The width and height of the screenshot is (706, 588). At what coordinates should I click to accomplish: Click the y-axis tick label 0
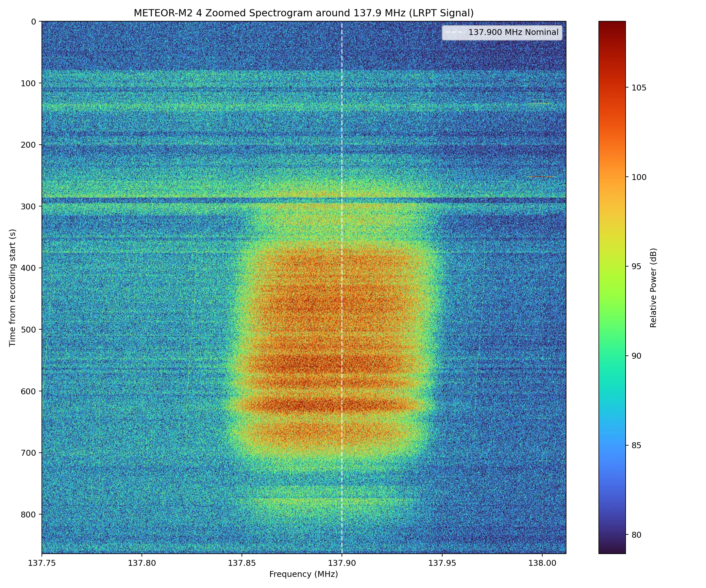pos(34,22)
